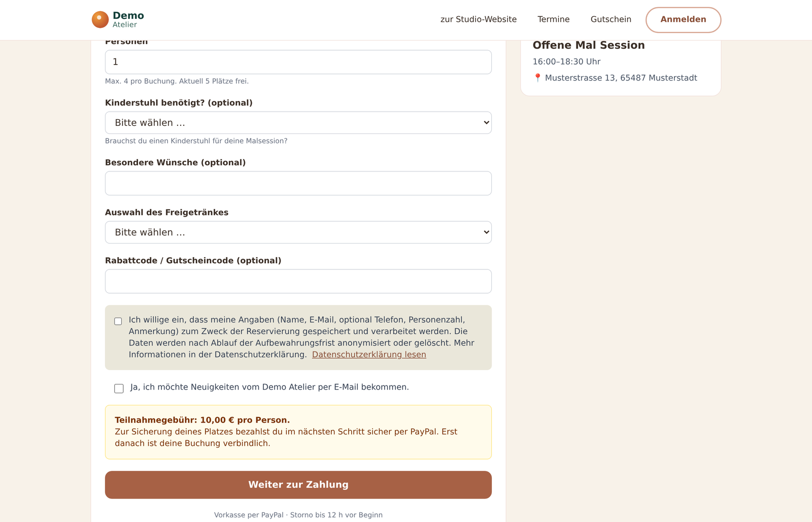Click the 16:00–18:30 Uhr time text
This screenshot has width=812, height=522.
coord(566,61)
